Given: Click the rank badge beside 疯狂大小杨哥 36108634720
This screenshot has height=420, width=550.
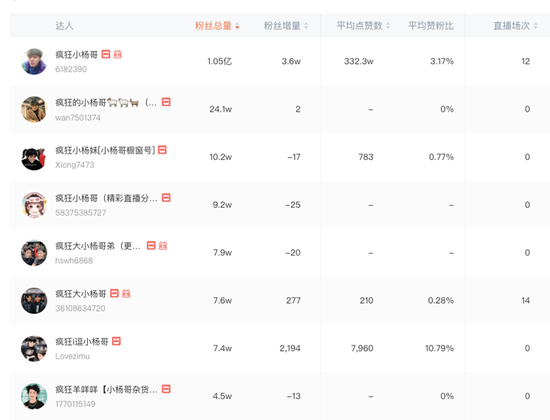Looking at the screenshot, I should [126, 293].
